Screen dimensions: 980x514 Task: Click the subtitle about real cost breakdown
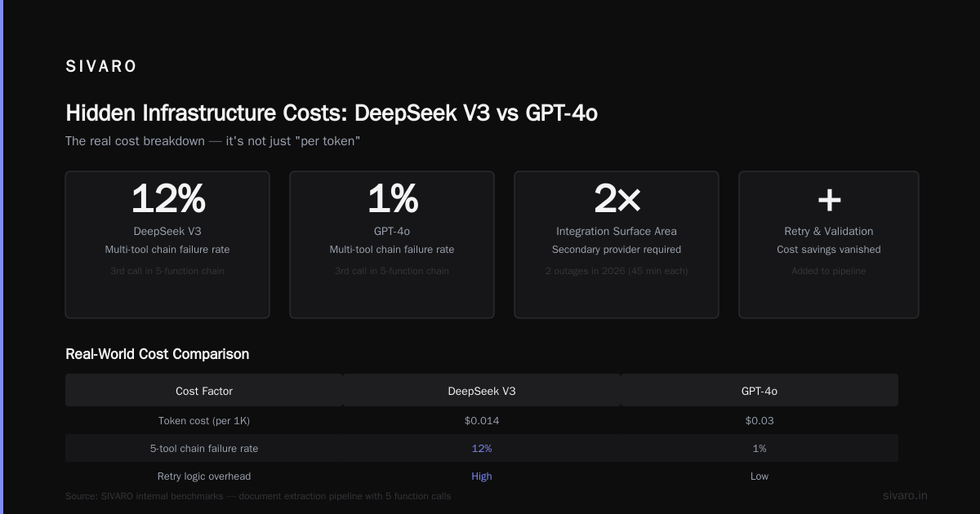pos(213,141)
